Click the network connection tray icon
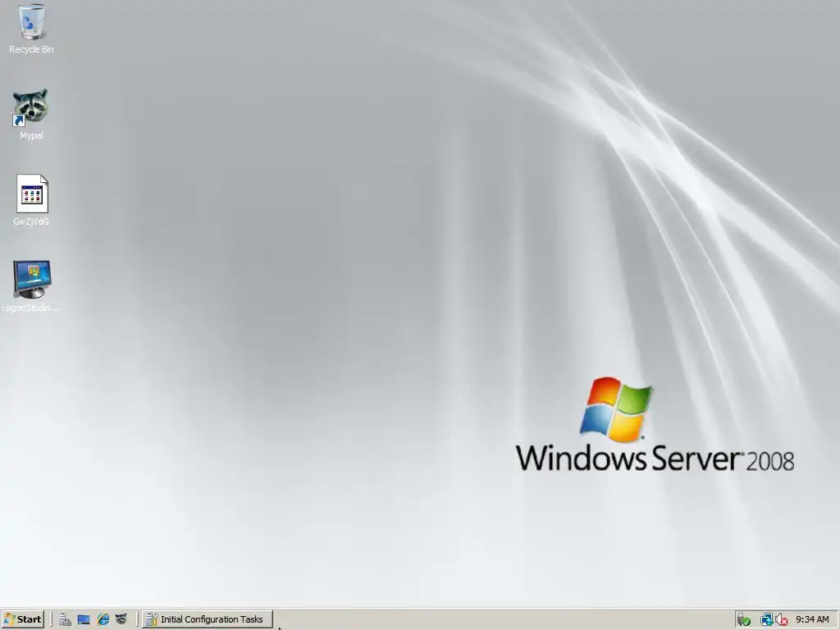 click(766, 620)
